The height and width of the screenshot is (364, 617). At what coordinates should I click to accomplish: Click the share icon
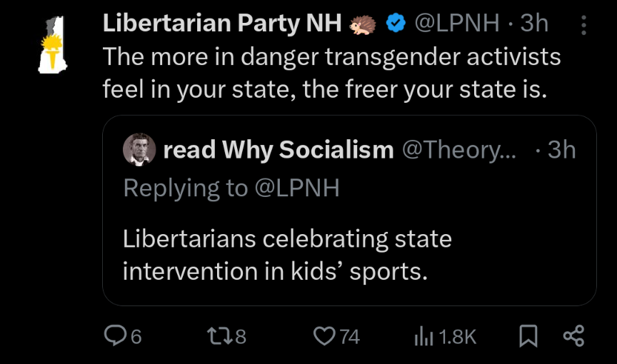(573, 335)
